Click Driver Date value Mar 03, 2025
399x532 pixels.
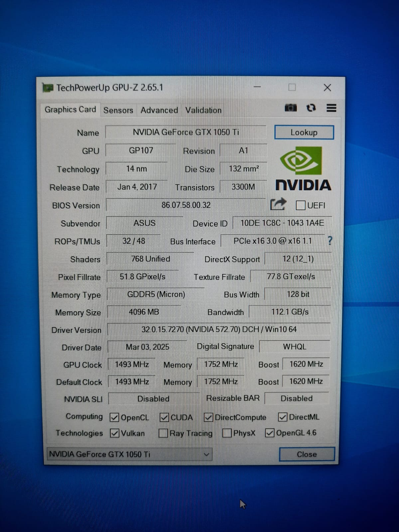pos(147,347)
